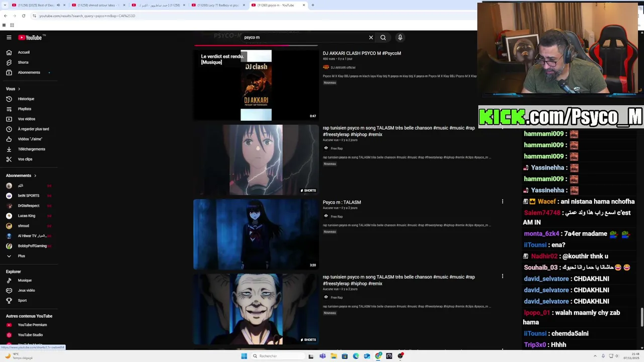Click the taskbar Rechercher search box
644x362 pixels.
(x=277, y=356)
